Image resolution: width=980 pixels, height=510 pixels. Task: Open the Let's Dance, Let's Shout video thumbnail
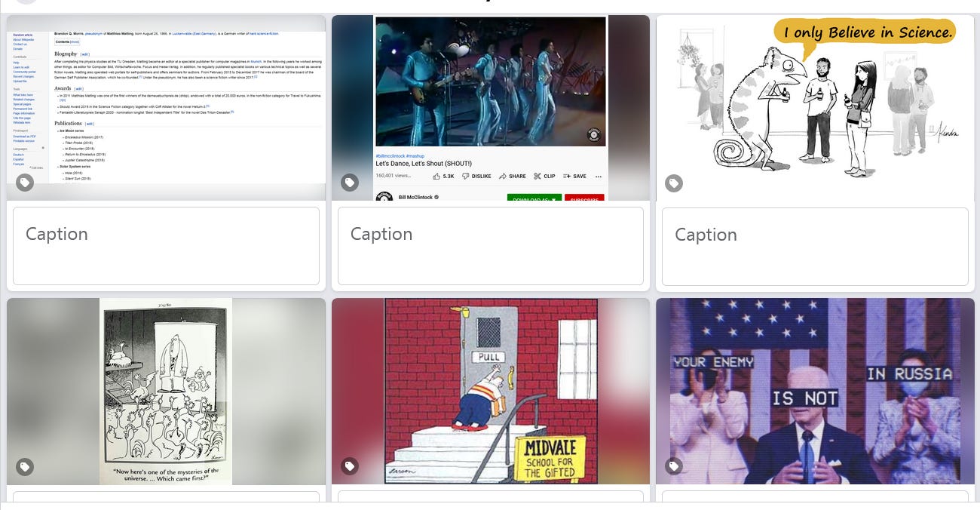click(491, 108)
